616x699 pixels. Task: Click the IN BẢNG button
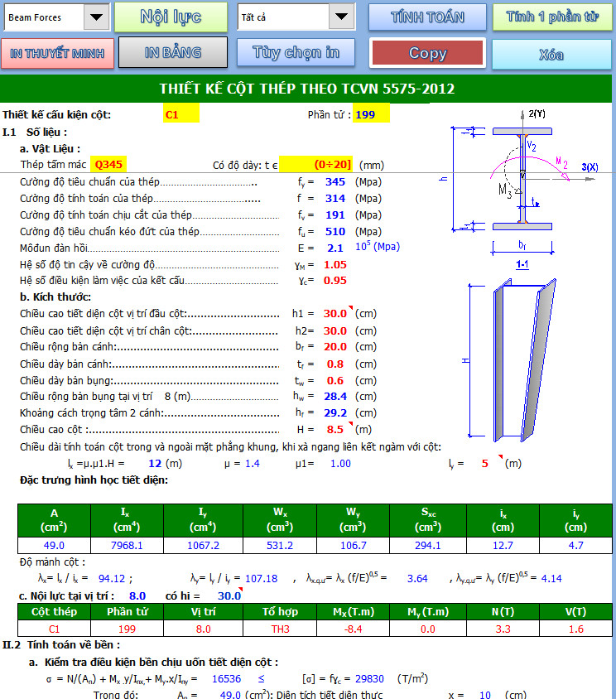[172, 53]
